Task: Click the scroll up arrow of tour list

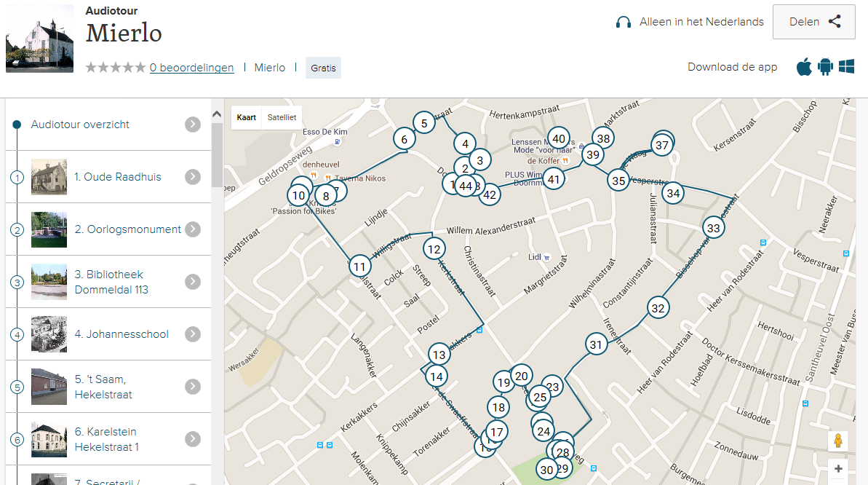Action: (217, 114)
